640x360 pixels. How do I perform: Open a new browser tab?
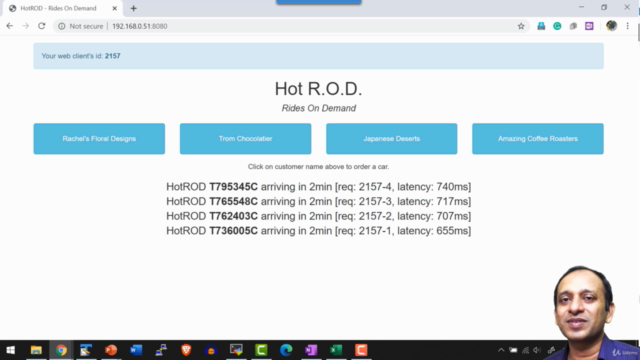tap(133, 8)
